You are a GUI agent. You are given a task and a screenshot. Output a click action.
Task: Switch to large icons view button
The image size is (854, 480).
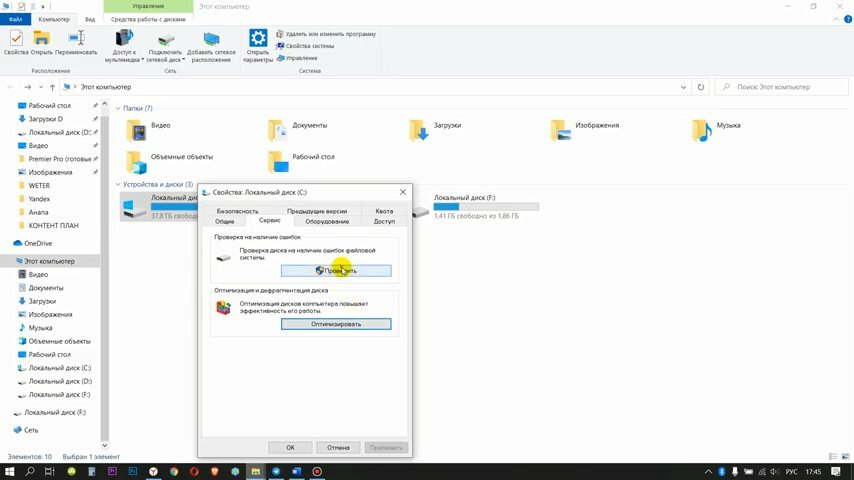(x=845, y=457)
